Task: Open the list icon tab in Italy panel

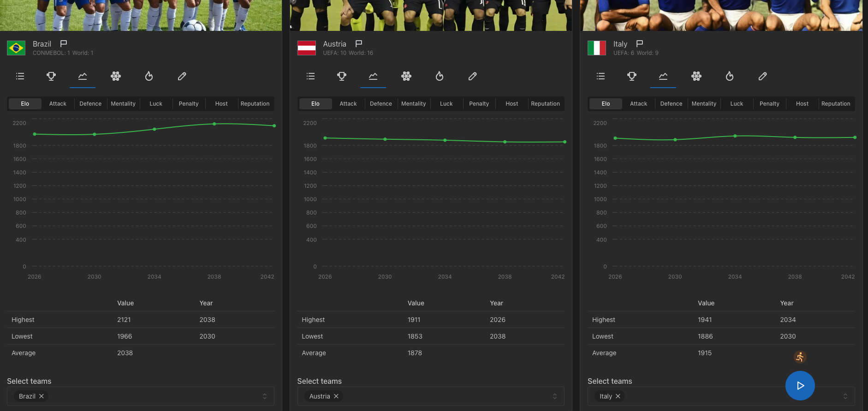Action: point(600,76)
